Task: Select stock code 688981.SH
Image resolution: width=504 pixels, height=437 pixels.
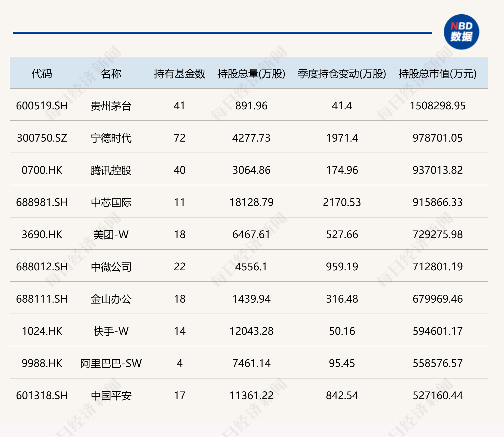Action: tap(42, 202)
